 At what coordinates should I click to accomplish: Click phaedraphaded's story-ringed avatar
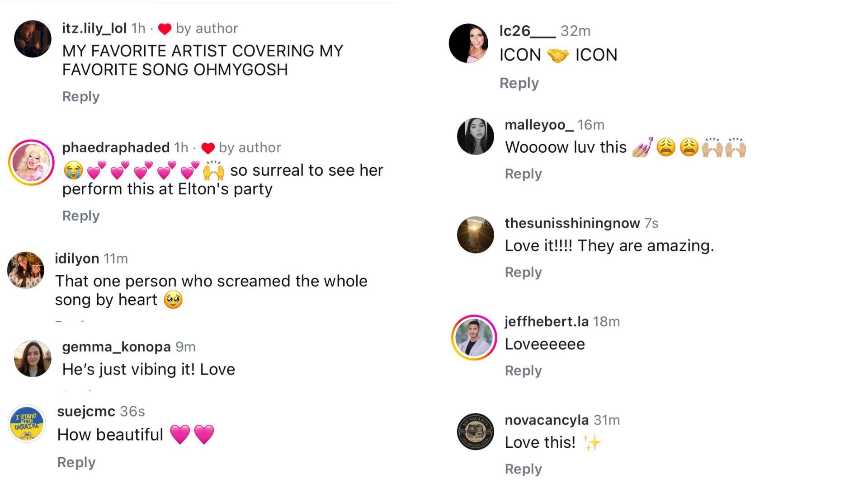[31, 163]
